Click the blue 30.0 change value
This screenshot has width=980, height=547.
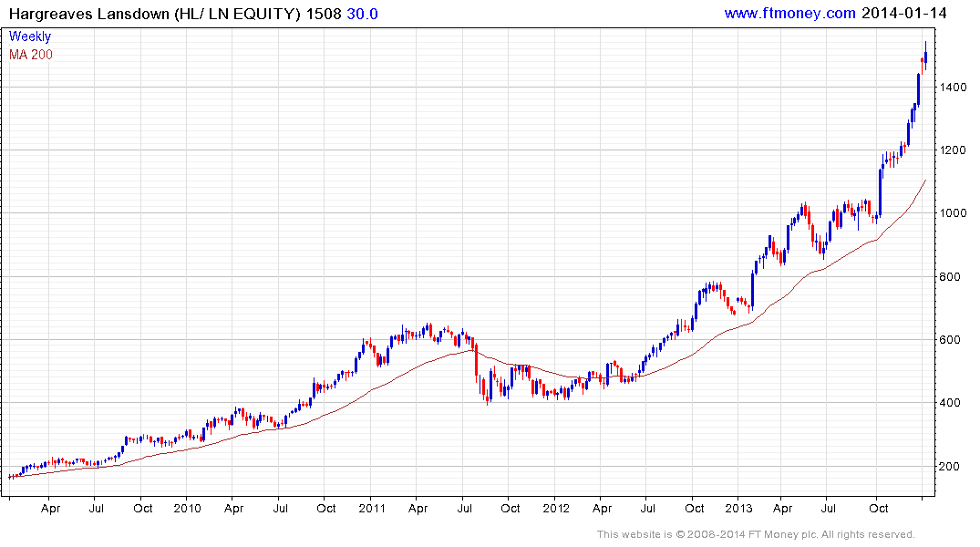pos(363,14)
